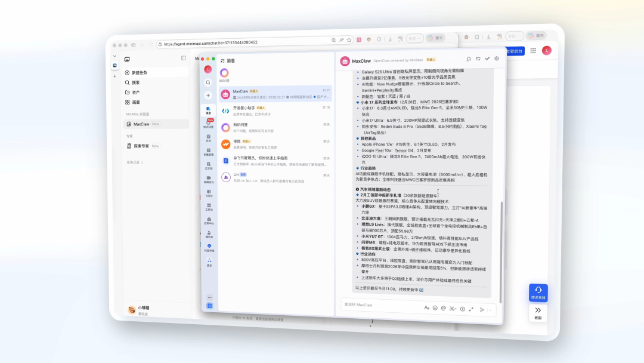This screenshot has width=644, height=363.
Task: Open 知识问答 shortcut above message list
Action: pos(224,75)
